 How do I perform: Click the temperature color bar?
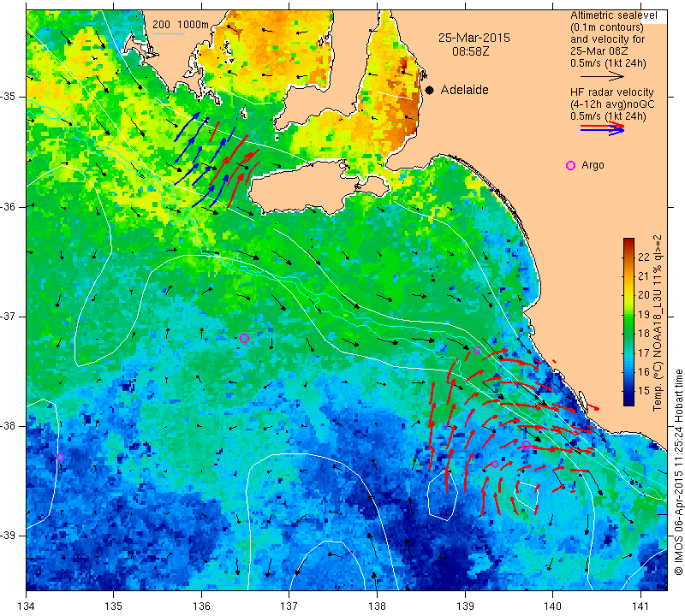628,322
